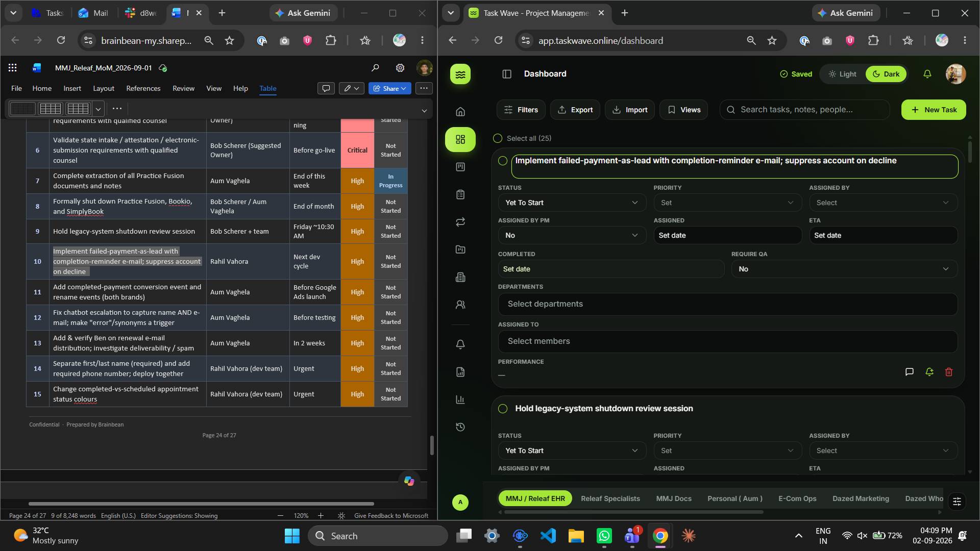Delete the failed-payment task via trash icon
980x551 pixels.
click(x=949, y=372)
